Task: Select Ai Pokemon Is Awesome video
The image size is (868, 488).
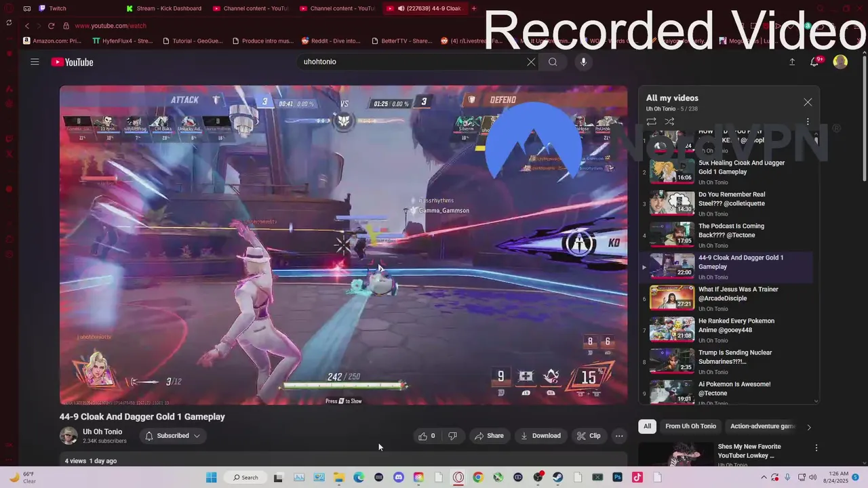Action: pyautogui.click(x=730, y=392)
